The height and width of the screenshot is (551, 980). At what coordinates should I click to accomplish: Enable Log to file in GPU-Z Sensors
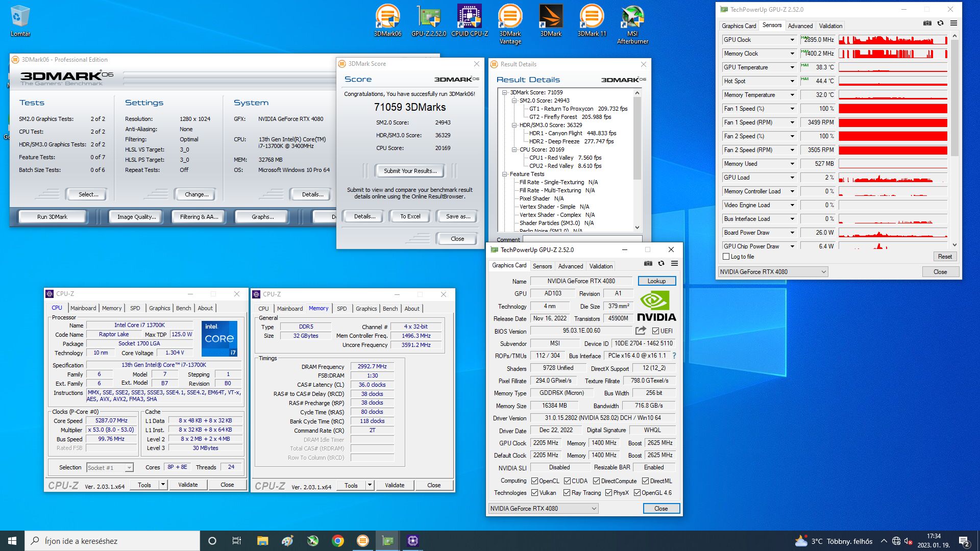click(x=726, y=257)
